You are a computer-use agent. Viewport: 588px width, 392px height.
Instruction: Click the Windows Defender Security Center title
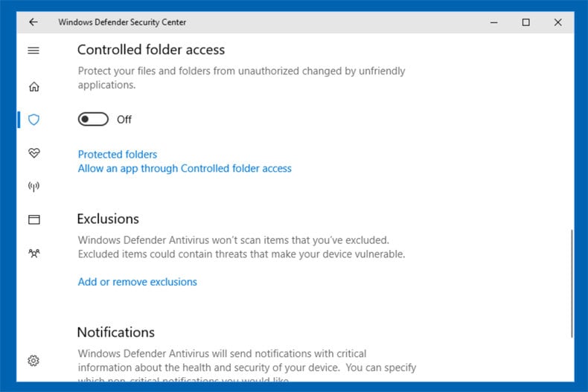pos(122,22)
